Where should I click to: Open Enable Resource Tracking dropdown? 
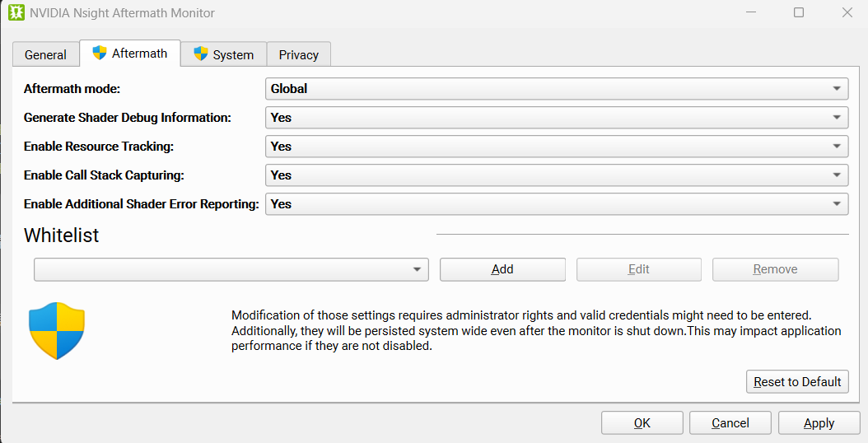(x=557, y=147)
